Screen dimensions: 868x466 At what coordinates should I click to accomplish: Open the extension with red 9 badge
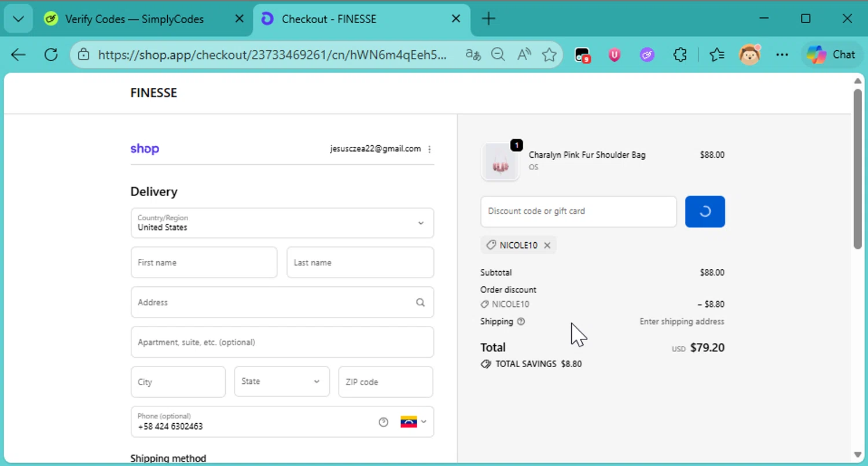[x=582, y=55]
